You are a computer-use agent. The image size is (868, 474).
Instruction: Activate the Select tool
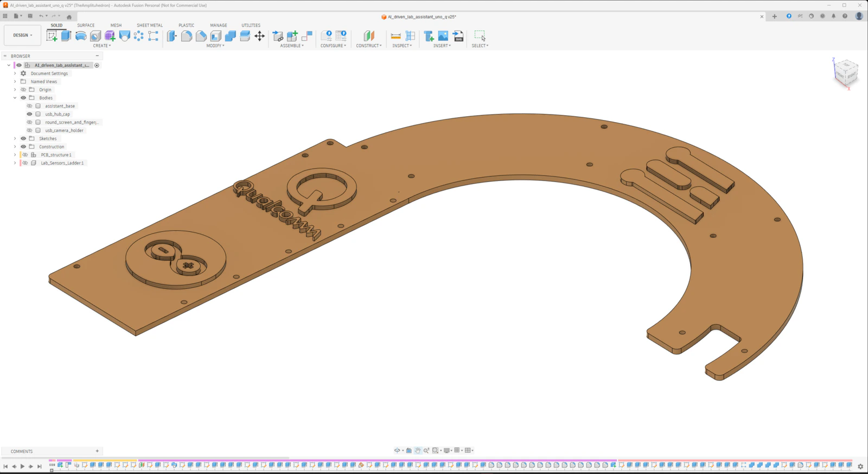coord(480,36)
